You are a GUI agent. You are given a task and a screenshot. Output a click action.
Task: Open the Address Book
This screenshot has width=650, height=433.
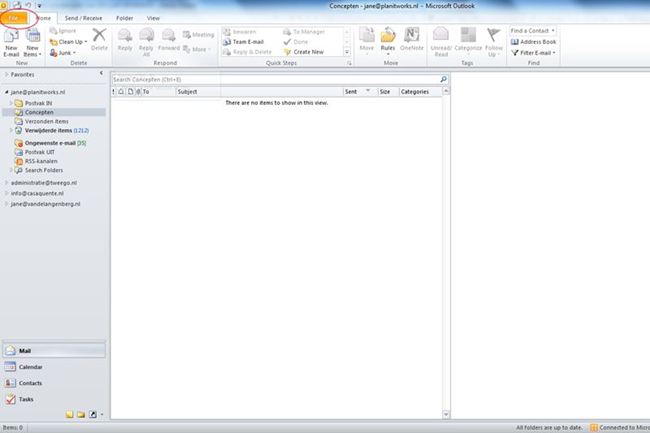point(534,42)
